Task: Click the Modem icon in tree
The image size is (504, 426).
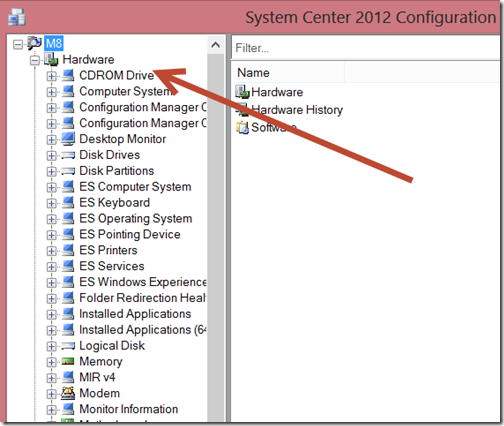Action: tap(68, 393)
